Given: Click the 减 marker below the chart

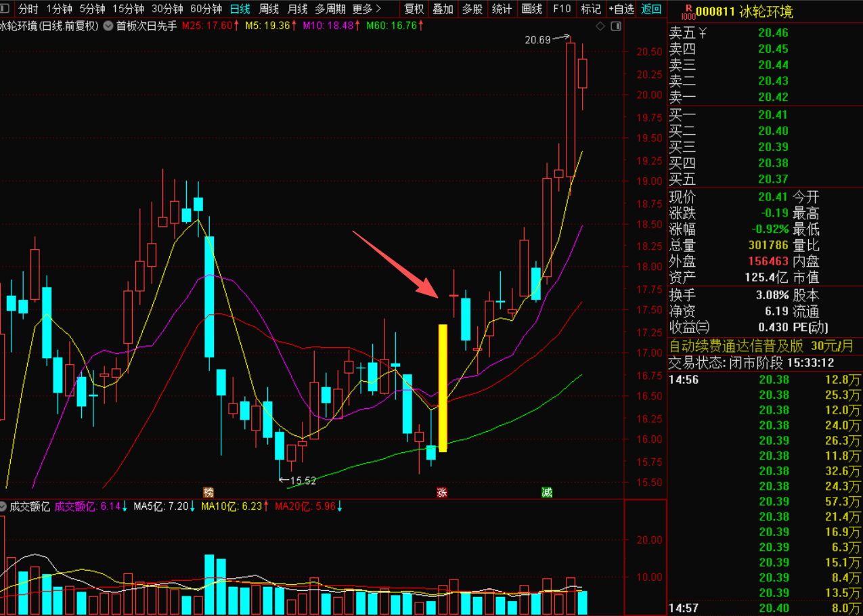Looking at the screenshot, I should pyautogui.click(x=546, y=492).
